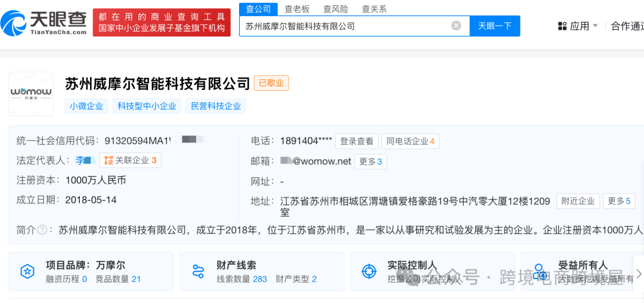Viewport: 644px width, 303px height.
Task: Open the TianYanCha logo homepage
Action: click(x=44, y=23)
